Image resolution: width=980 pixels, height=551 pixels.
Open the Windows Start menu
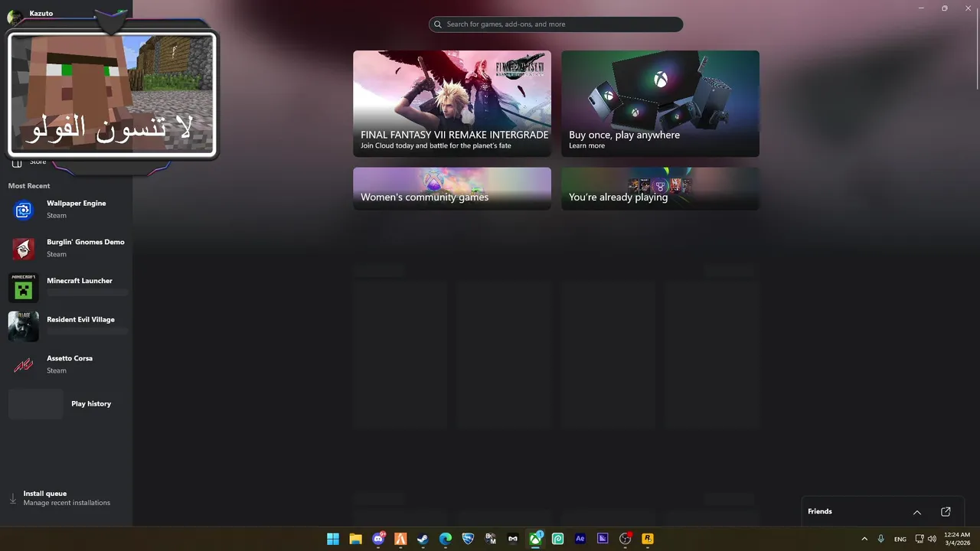[x=333, y=539]
